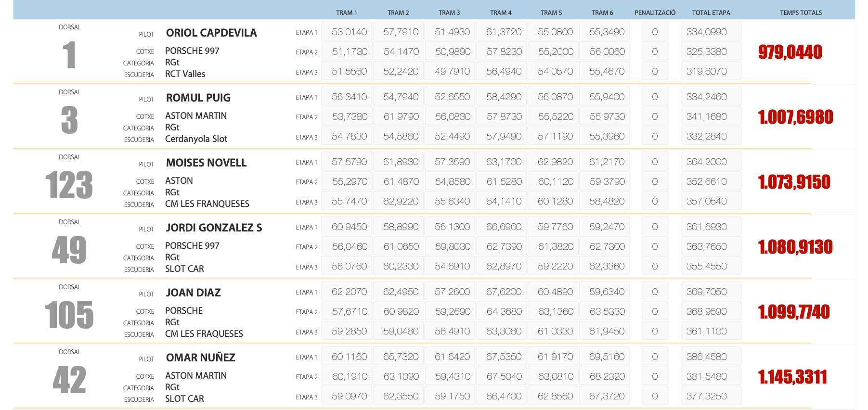Click the TOTAL ETAPA column header
Viewport: 868px width, 410px height.
[x=711, y=13]
